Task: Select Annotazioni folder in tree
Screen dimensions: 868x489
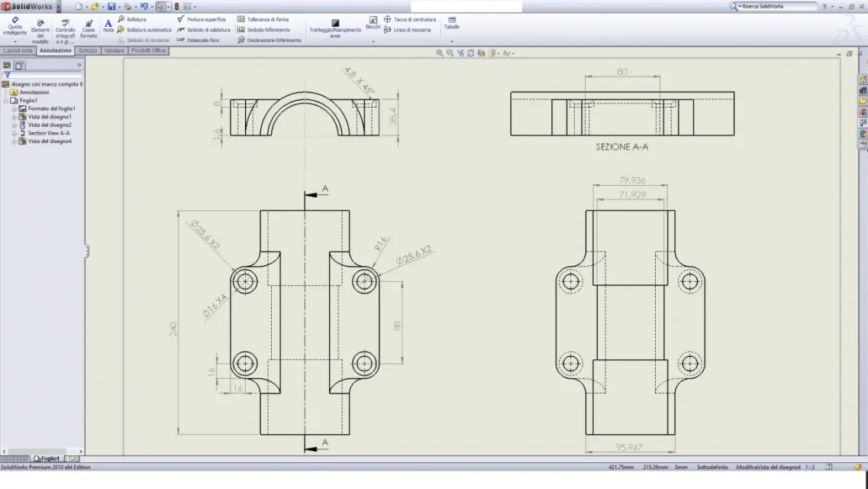Action: coord(30,92)
